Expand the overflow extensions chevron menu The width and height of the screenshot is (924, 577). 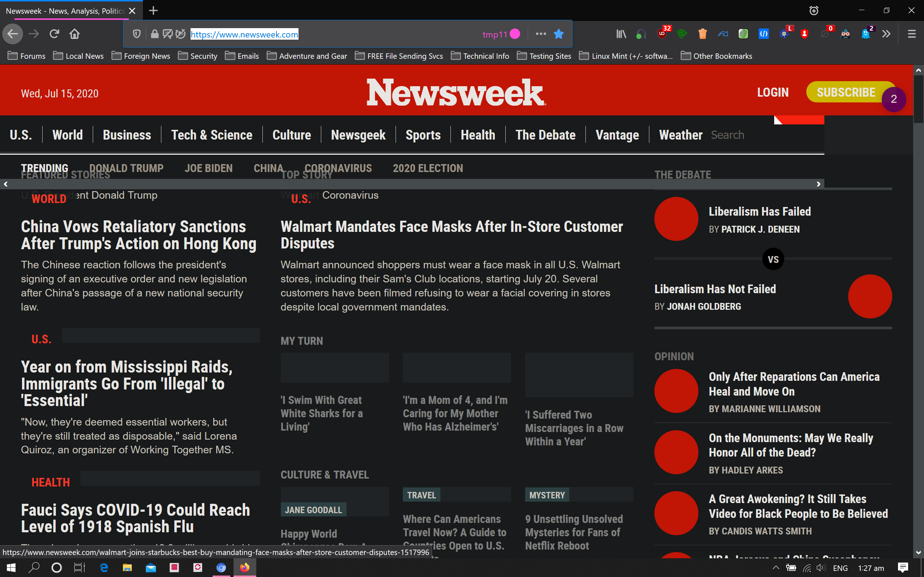point(886,34)
